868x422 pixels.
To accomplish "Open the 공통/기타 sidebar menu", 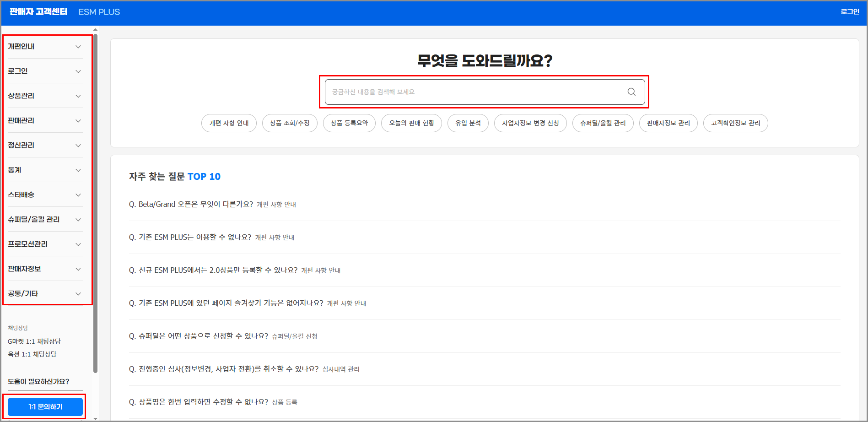I will pos(45,293).
